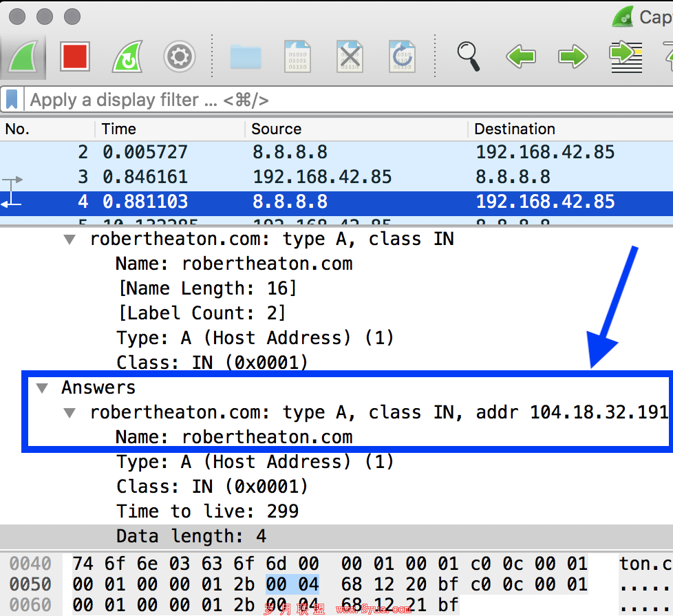Reload this capture file
This screenshot has width=673, height=616.
[x=402, y=56]
